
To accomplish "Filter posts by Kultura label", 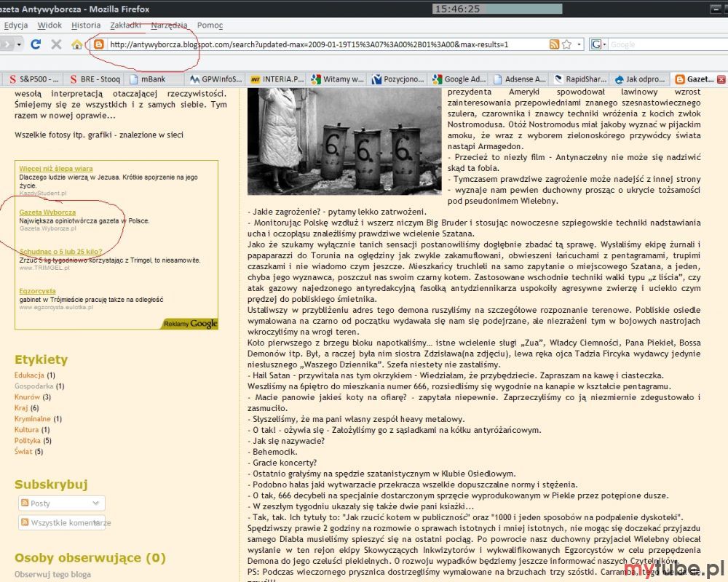I will point(26,429).
